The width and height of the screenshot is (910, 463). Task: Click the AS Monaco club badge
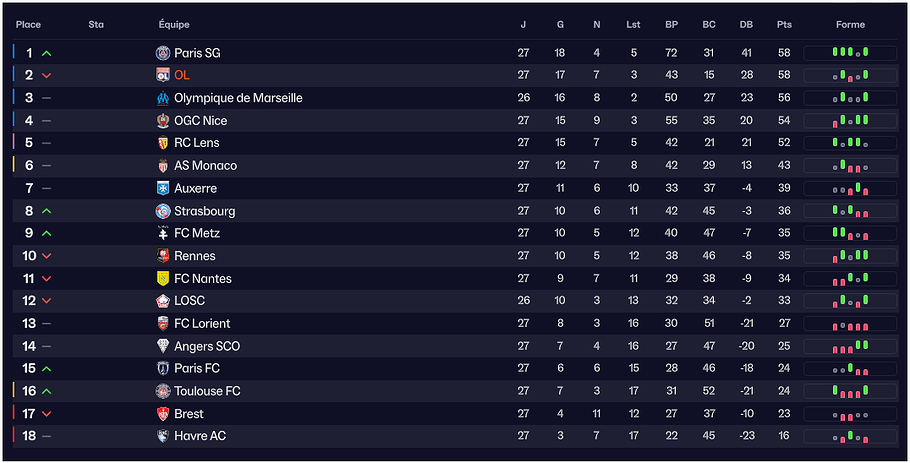[163, 166]
